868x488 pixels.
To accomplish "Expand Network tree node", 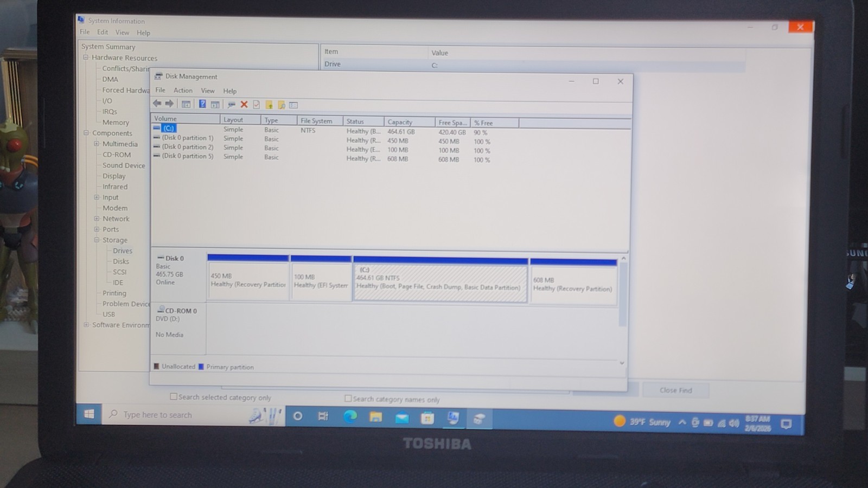I will tap(97, 219).
